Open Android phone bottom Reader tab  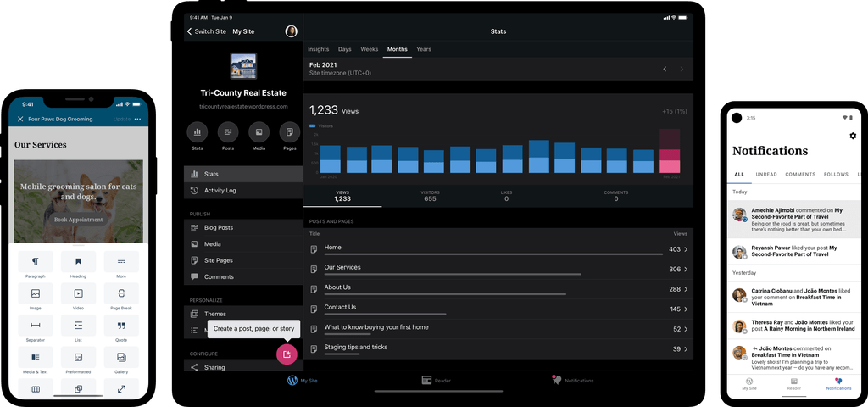(793, 385)
